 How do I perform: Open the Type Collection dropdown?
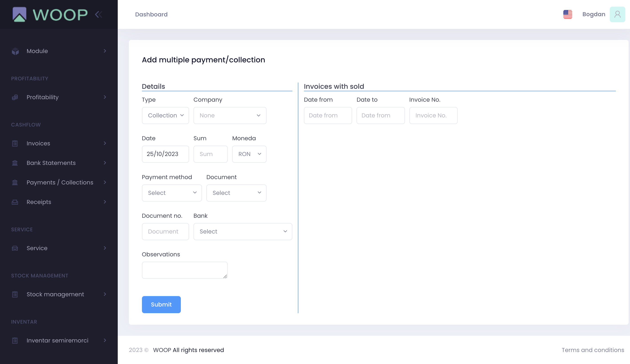[x=165, y=115]
